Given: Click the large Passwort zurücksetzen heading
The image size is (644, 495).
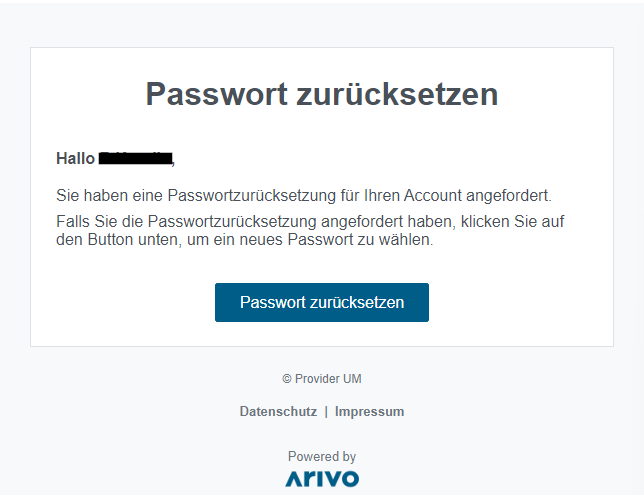Looking at the screenshot, I should click(x=322, y=94).
